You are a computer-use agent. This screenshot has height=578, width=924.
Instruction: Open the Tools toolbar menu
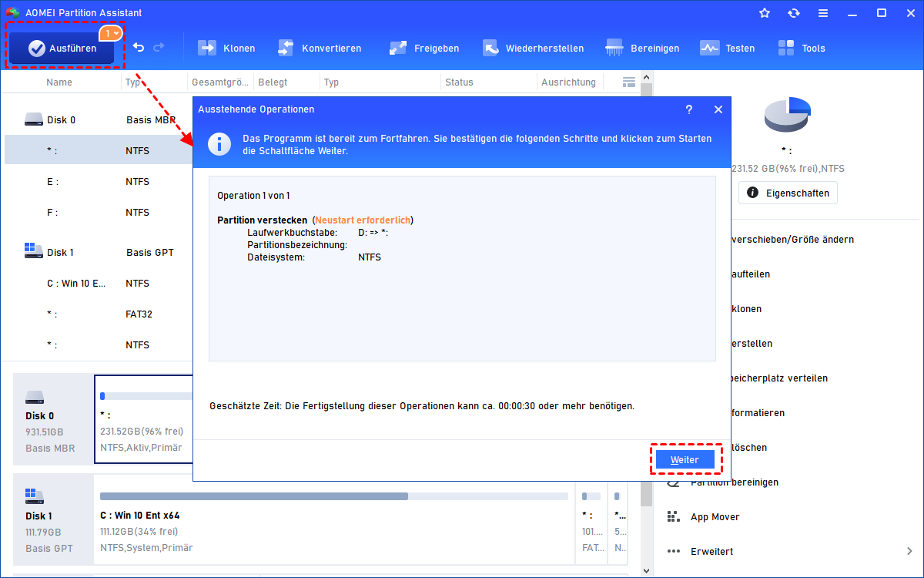(x=801, y=48)
